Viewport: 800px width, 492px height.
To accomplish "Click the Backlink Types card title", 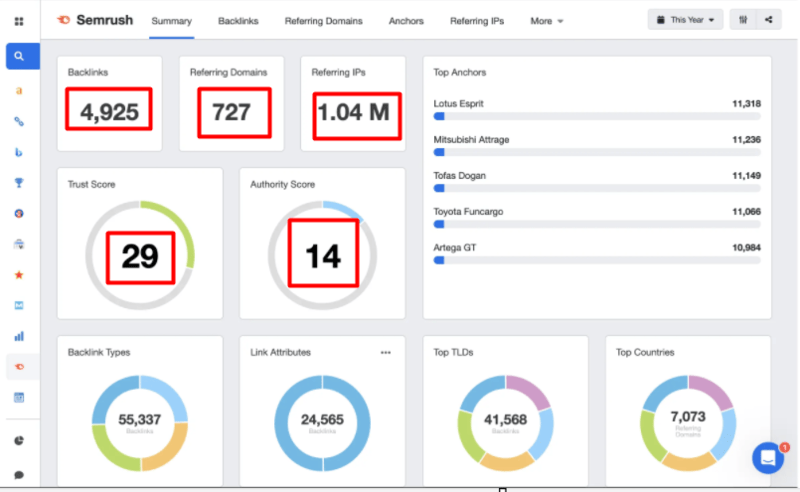I will pos(99,352).
